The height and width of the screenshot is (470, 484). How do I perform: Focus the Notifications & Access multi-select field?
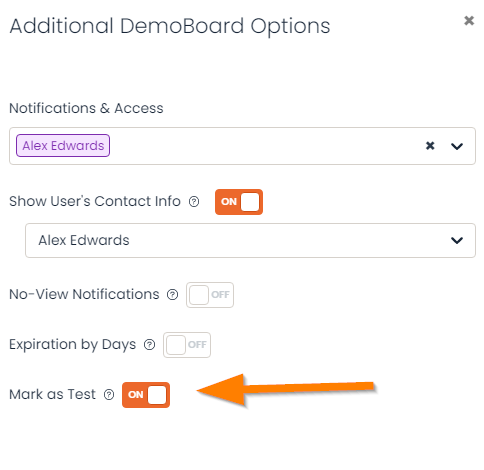coord(242,146)
